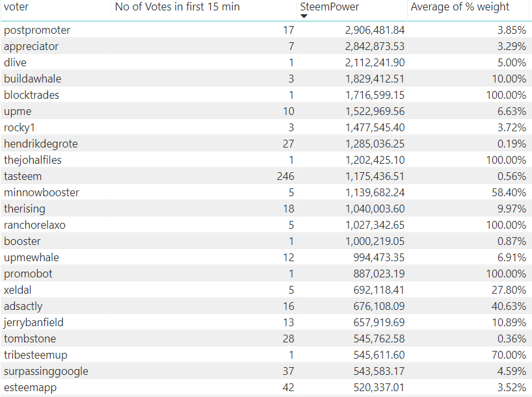Select the blocktrades row
The height and width of the screenshot is (397, 532).
266,95
